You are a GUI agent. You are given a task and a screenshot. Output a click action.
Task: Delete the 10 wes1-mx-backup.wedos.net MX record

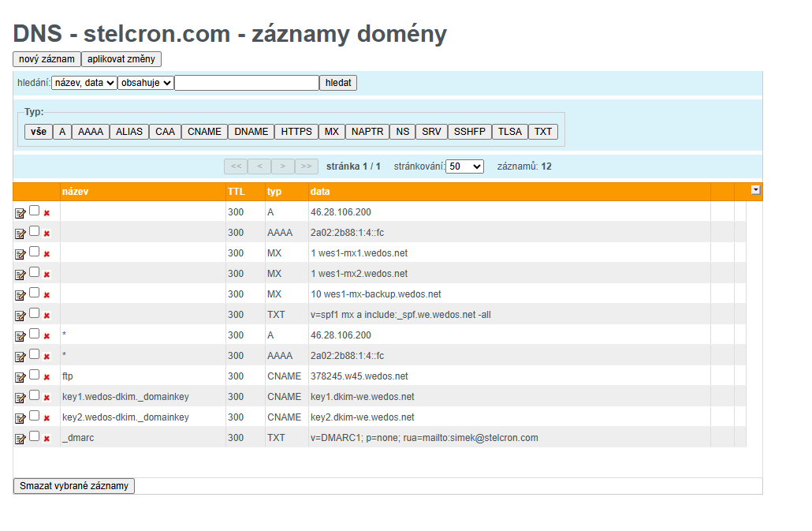tap(47, 294)
